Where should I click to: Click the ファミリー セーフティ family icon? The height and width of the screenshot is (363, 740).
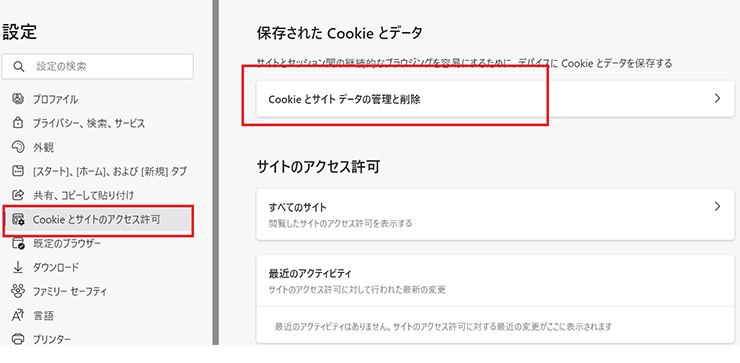pyautogui.click(x=17, y=291)
